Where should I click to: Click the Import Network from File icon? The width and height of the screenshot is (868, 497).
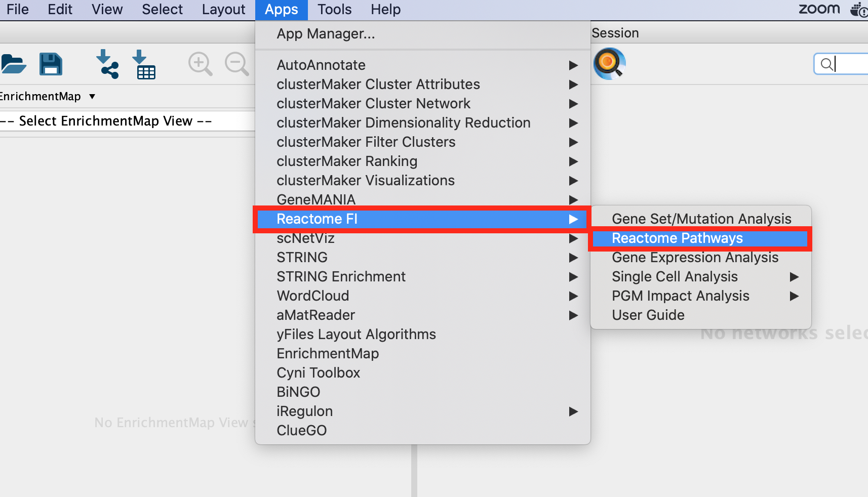107,64
